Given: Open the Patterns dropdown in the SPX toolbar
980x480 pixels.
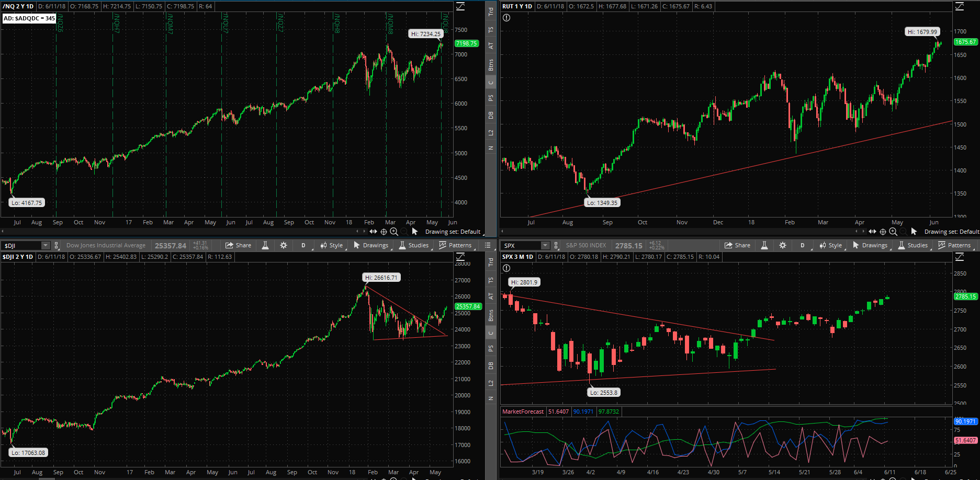Looking at the screenshot, I should tap(955, 245).
